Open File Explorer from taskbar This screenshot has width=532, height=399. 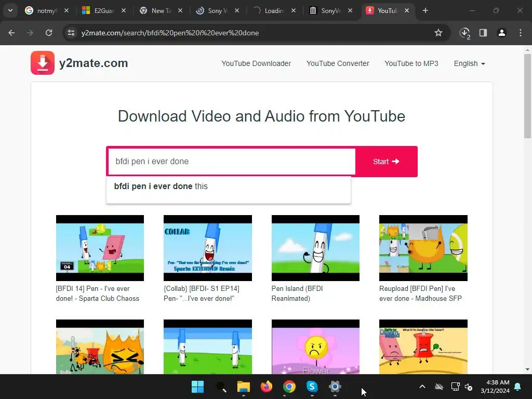tap(244, 387)
